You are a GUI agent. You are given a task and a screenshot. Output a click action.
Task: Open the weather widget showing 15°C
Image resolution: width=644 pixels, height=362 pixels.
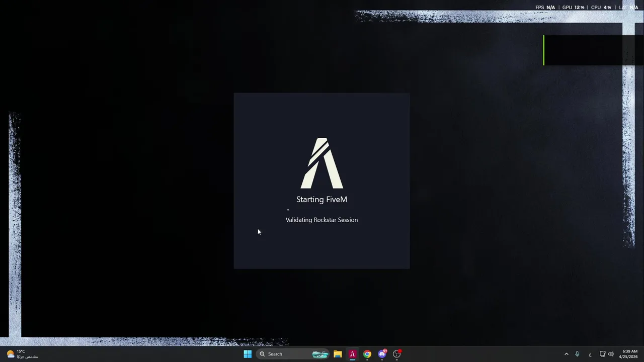pyautogui.click(x=21, y=354)
